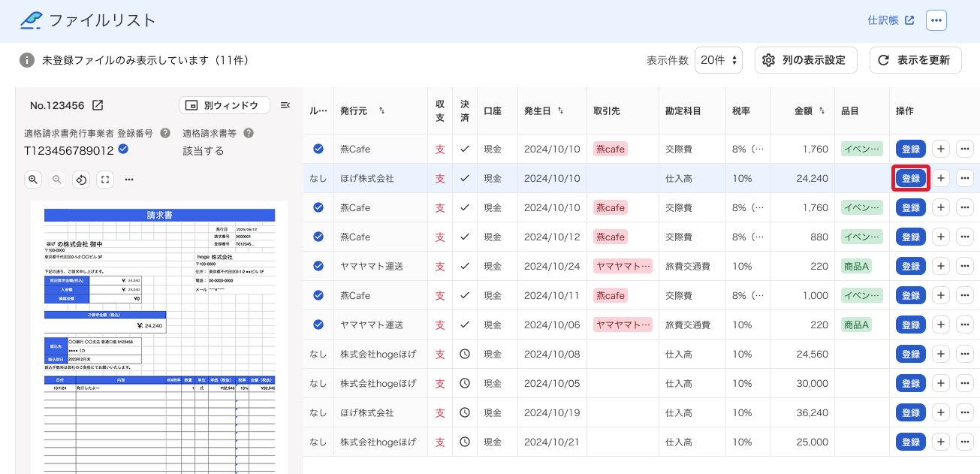Click the clock status icon on 2024/10/19 row
This screenshot has width=980, height=474.
465,412
